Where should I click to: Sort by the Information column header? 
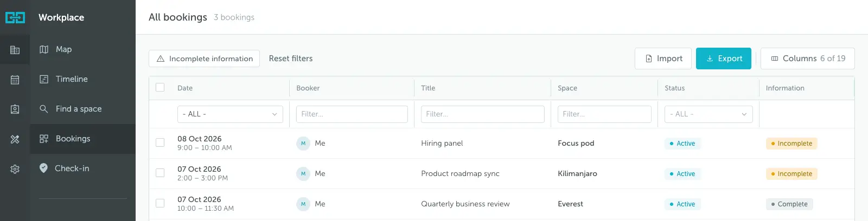[x=785, y=88]
